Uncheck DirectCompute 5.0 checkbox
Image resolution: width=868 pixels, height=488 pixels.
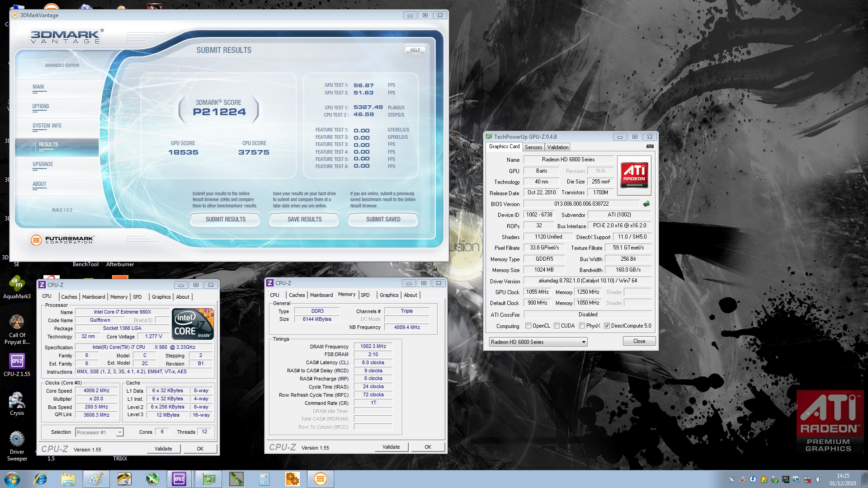607,326
